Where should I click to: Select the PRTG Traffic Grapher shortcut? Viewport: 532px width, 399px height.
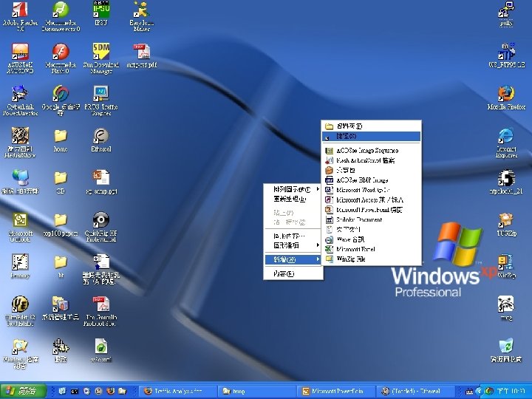101,100
